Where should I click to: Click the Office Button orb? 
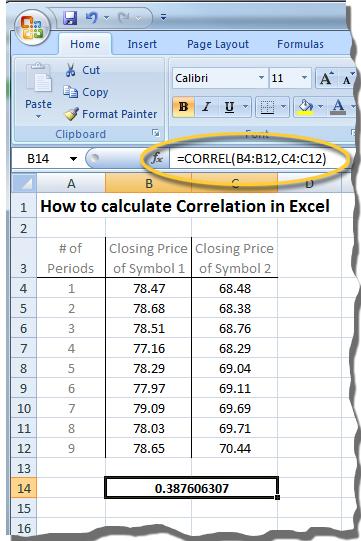[32, 28]
